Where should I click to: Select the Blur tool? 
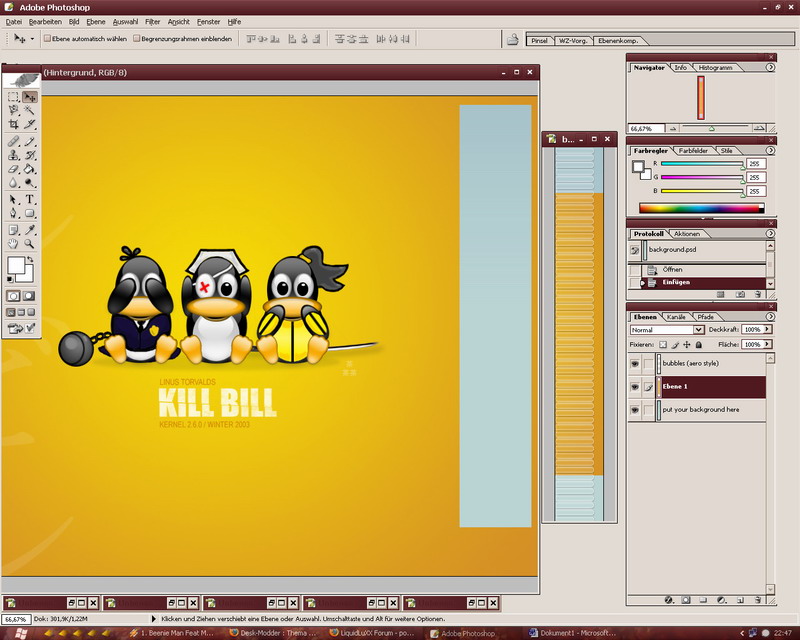[13, 183]
